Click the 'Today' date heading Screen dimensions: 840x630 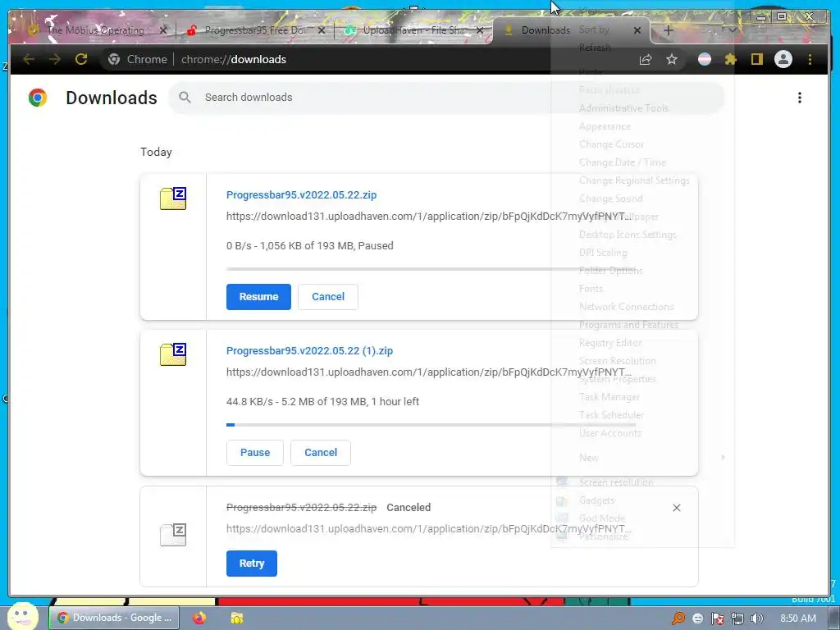[x=156, y=152]
